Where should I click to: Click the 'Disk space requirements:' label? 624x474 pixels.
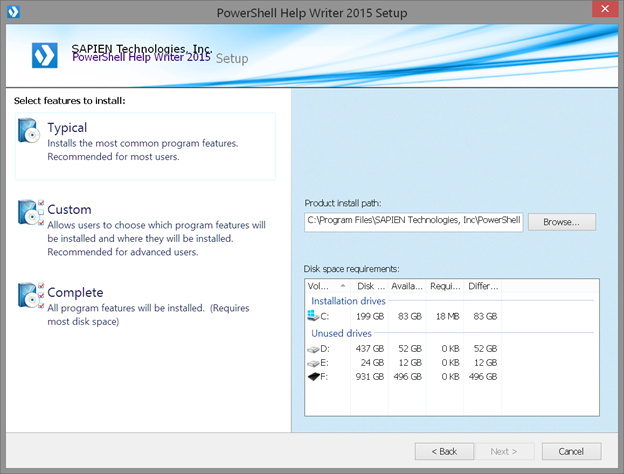pyautogui.click(x=351, y=269)
